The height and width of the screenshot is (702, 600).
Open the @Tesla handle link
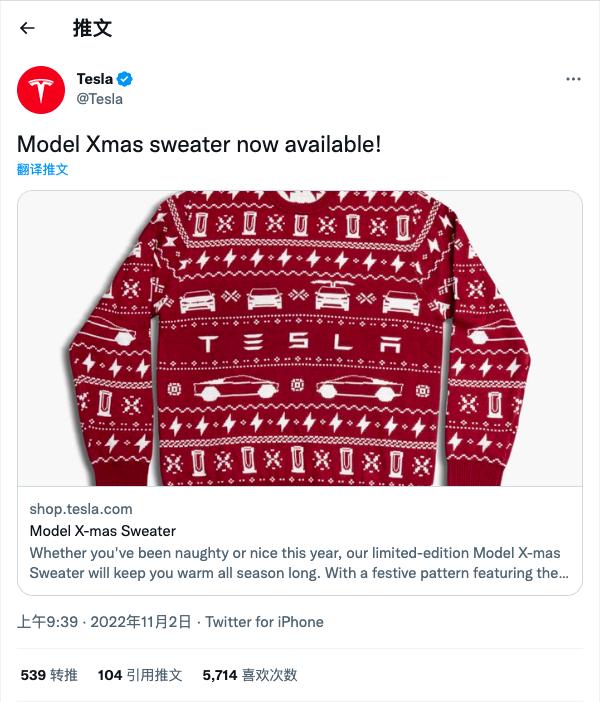(100, 98)
